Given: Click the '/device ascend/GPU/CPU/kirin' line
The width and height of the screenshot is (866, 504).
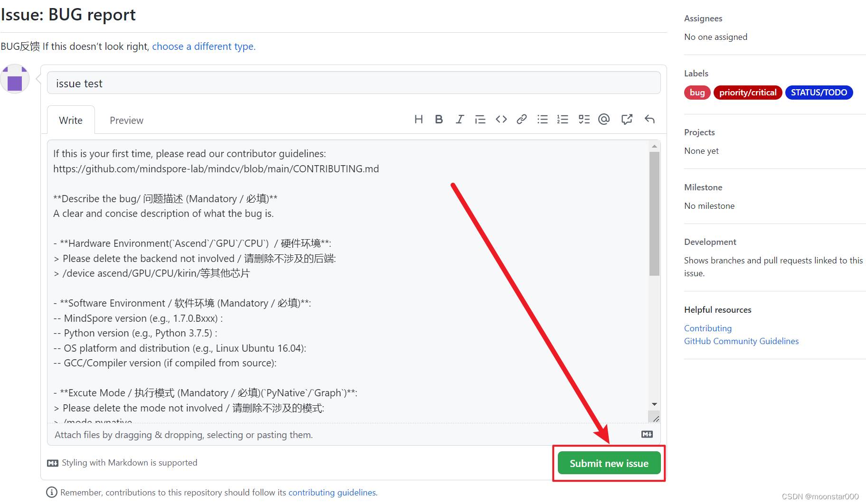Looking at the screenshot, I should coord(151,273).
